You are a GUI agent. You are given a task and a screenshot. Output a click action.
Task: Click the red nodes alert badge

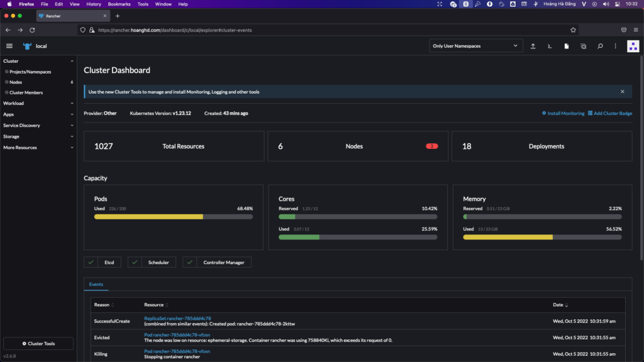431,146
